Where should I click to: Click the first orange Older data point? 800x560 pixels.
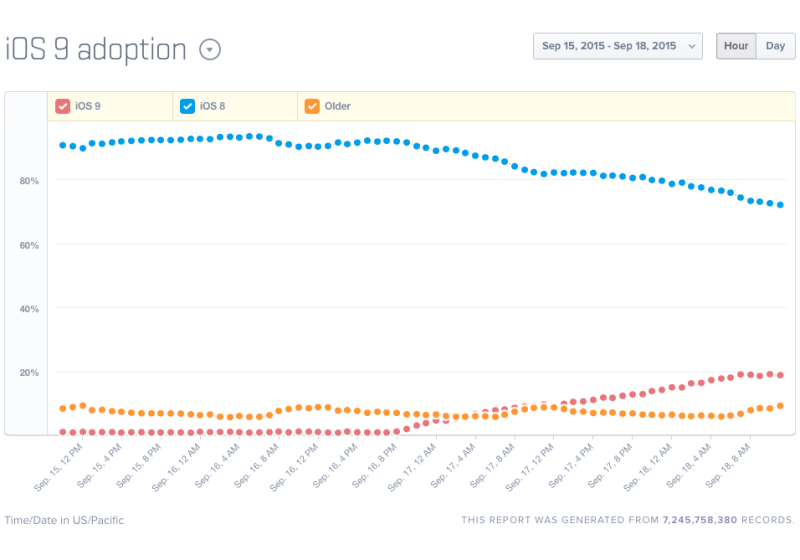coord(62,408)
